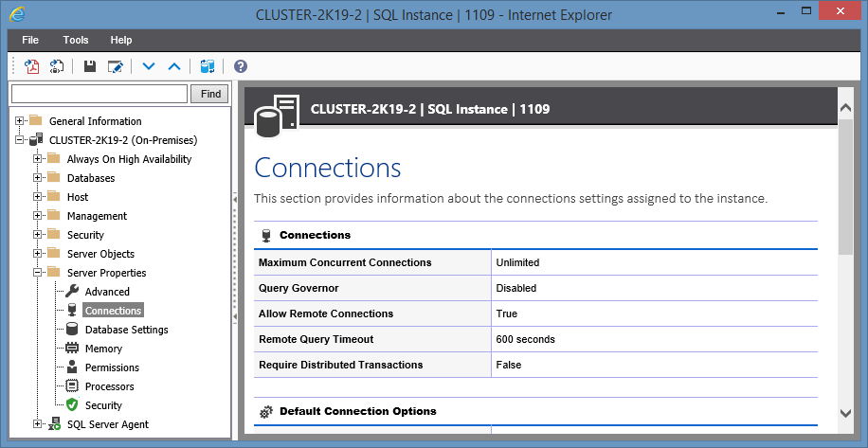
Task: Click the Permissions person icon
Action: [72, 367]
